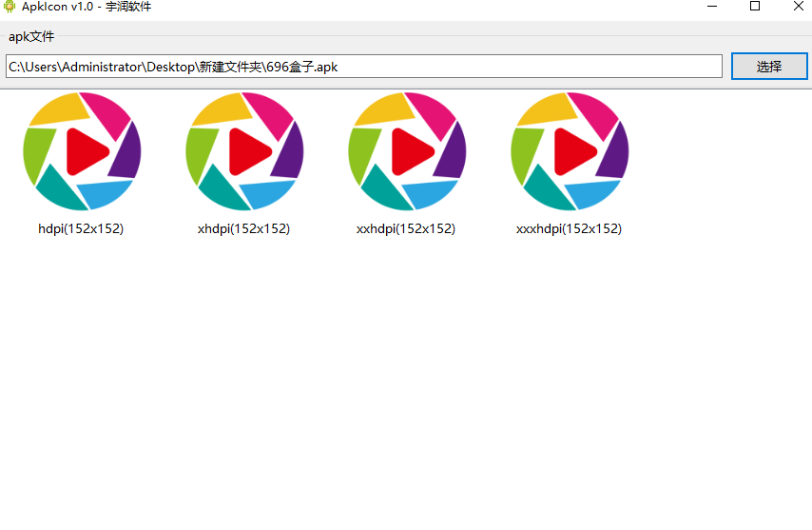
Task: Click the ApkIcon Android icon in the title bar
Action: 10,7
